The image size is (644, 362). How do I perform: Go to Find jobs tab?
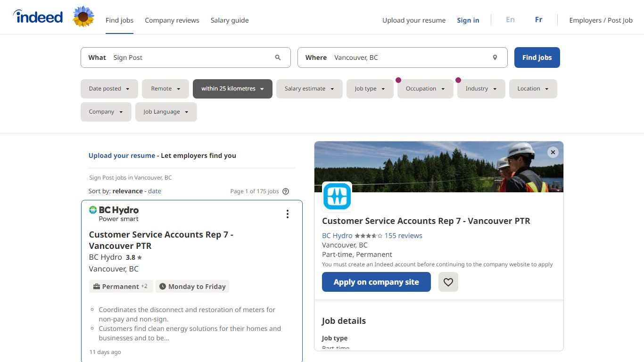[x=119, y=20]
